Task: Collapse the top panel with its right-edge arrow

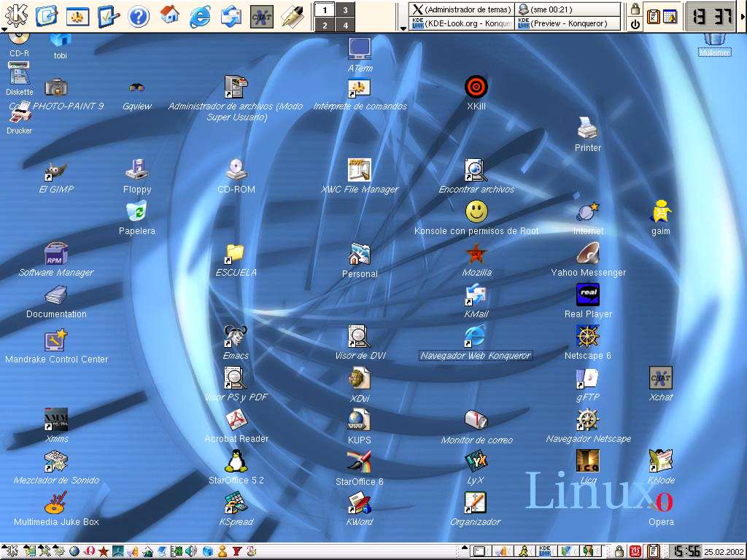Action: (742, 17)
